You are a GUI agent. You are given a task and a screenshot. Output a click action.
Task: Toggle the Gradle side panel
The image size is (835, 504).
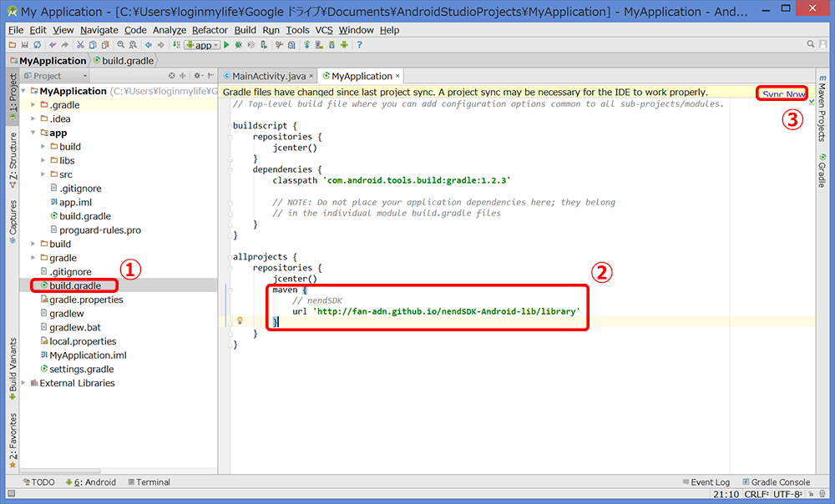[x=822, y=170]
